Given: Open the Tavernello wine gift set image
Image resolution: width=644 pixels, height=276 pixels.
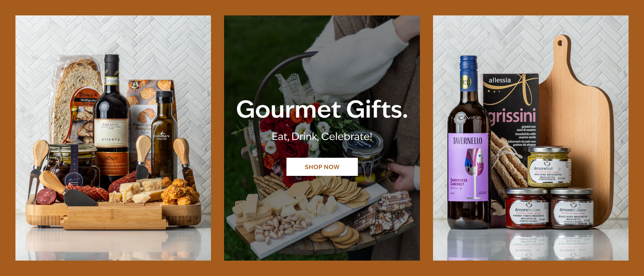Looking at the screenshot, I should pyautogui.click(x=531, y=138).
